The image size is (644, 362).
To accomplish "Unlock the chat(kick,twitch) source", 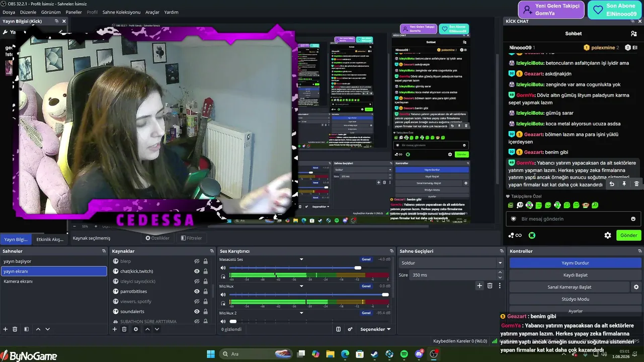I will [x=205, y=271].
